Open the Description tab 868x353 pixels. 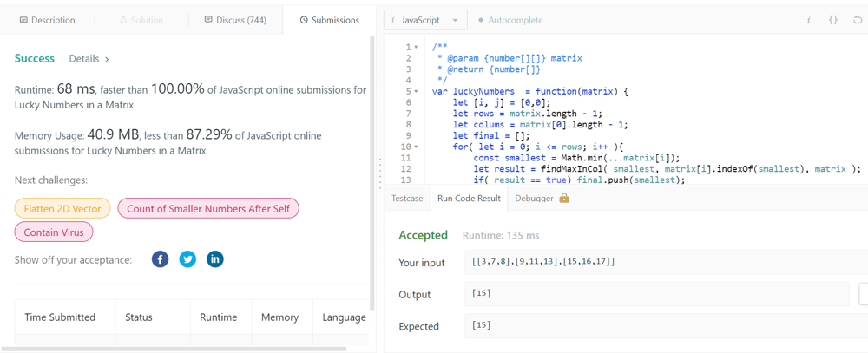pos(47,20)
